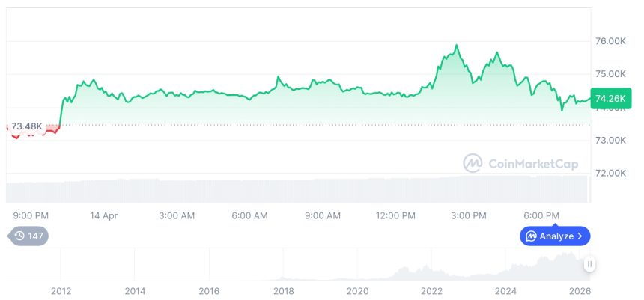The height and width of the screenshot is (300, 644).
Task: Select 2026 on the year navigator
Action: coord(580,291)
